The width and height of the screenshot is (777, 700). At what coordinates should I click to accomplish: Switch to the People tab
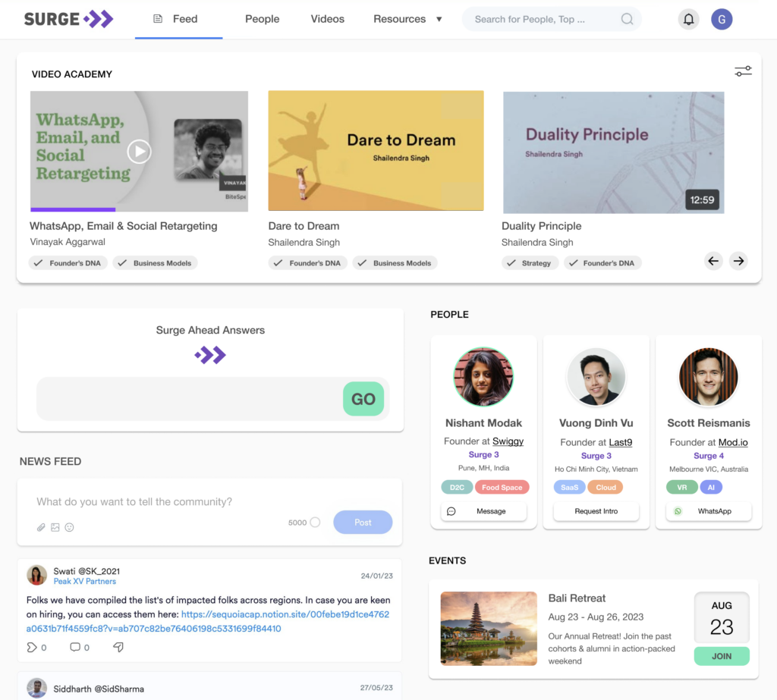coord(262,20)
